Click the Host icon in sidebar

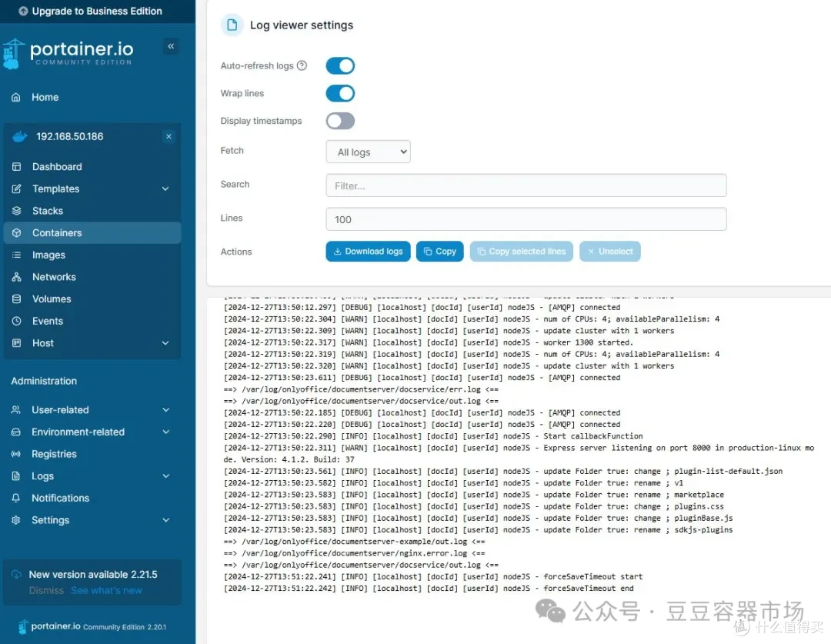pos(16,343)
